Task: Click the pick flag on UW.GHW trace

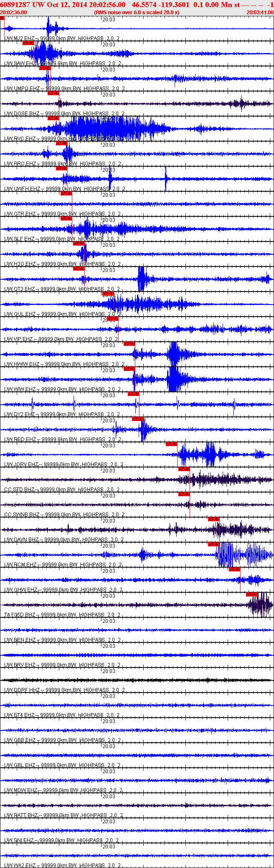Action: tap(234, 569)
